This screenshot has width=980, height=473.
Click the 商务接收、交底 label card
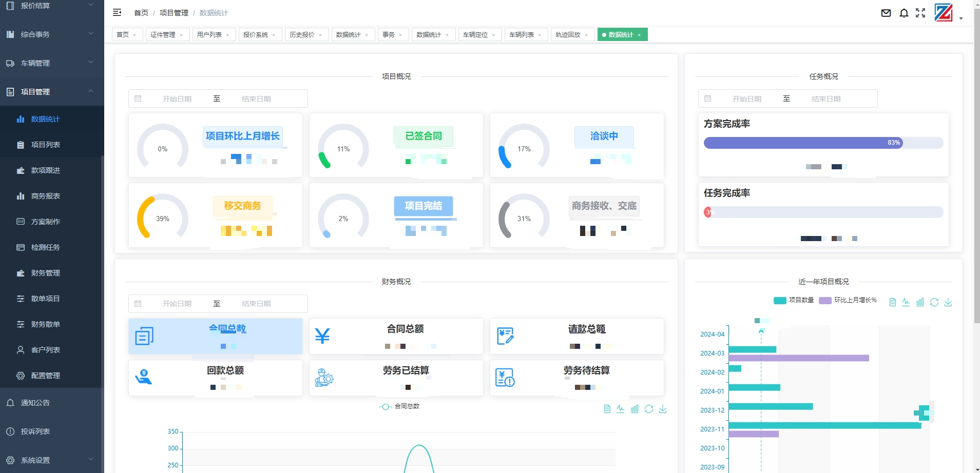[x=604, y=206]
